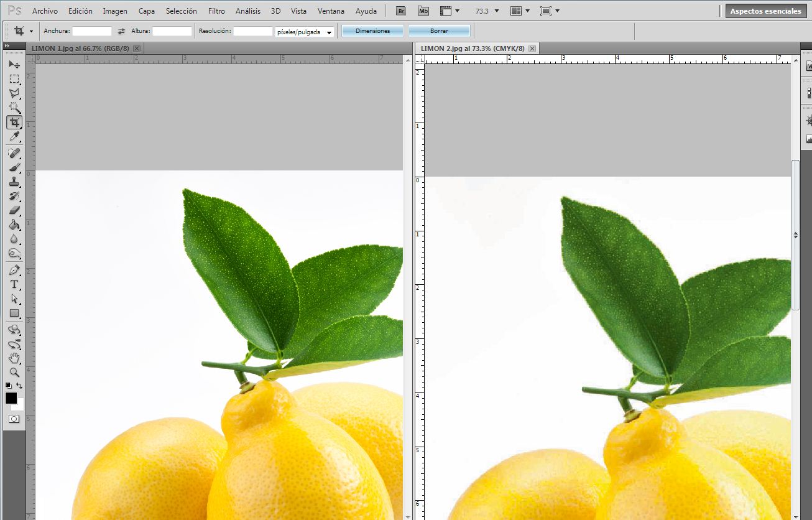Image resolution: width=812 pixels, height=520 pixels.
Task: Open the Capa menu
Action: coord(147,11)
